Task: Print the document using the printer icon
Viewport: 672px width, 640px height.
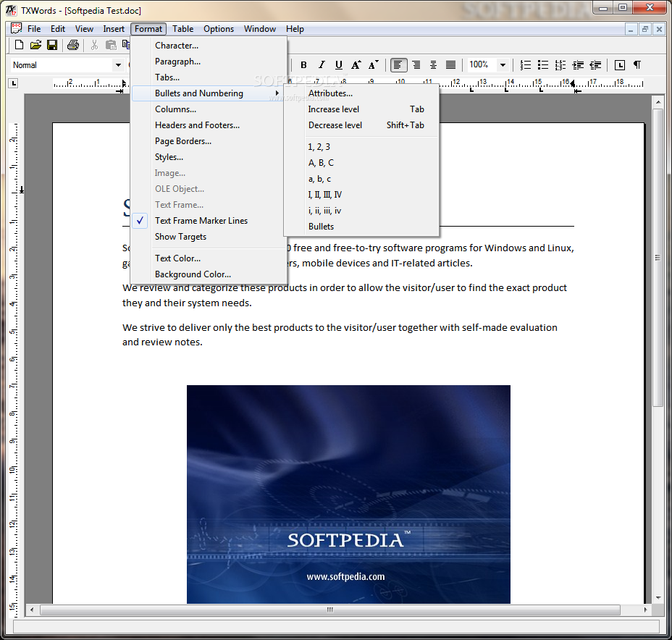Action: click(x=73, y=45)
